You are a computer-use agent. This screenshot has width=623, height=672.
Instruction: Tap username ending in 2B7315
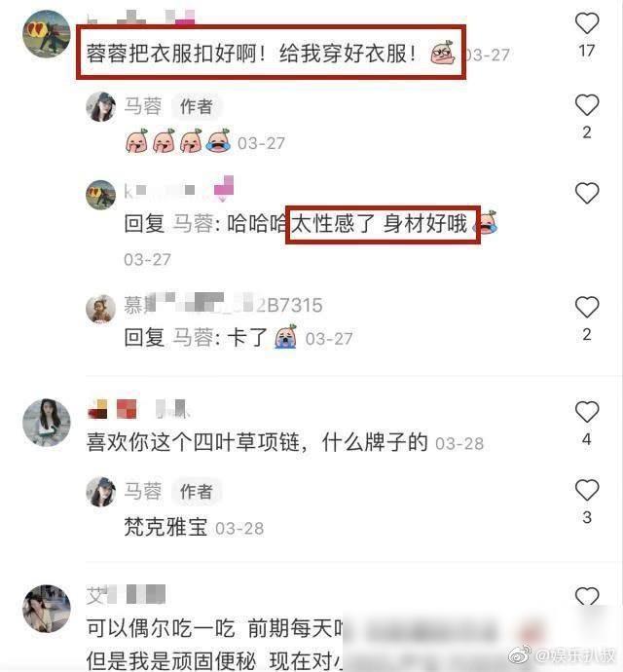223,305
